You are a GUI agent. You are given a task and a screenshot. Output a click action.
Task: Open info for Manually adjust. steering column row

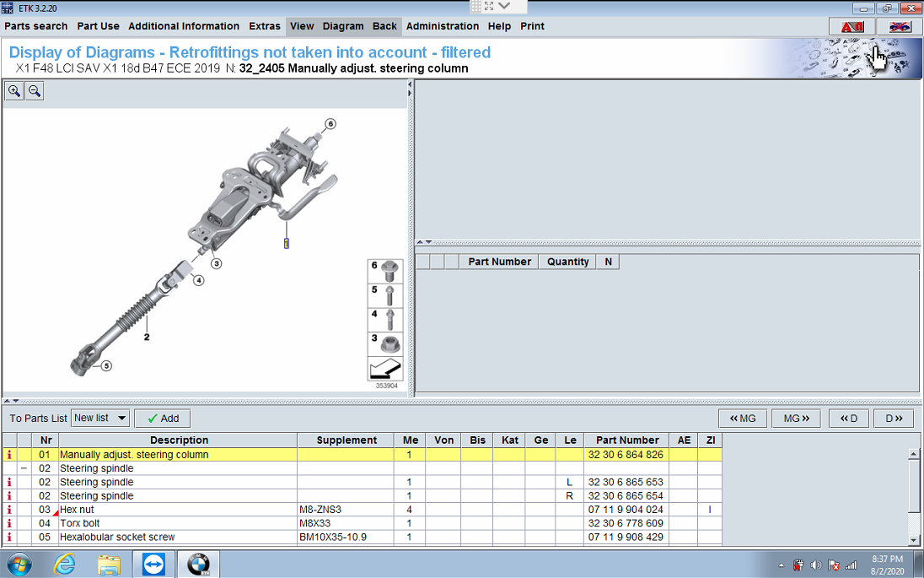coord(8,455)
